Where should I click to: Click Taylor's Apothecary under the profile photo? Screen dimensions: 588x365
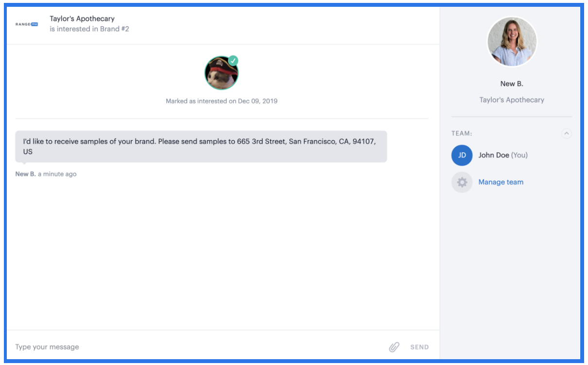tap(512, 100)
